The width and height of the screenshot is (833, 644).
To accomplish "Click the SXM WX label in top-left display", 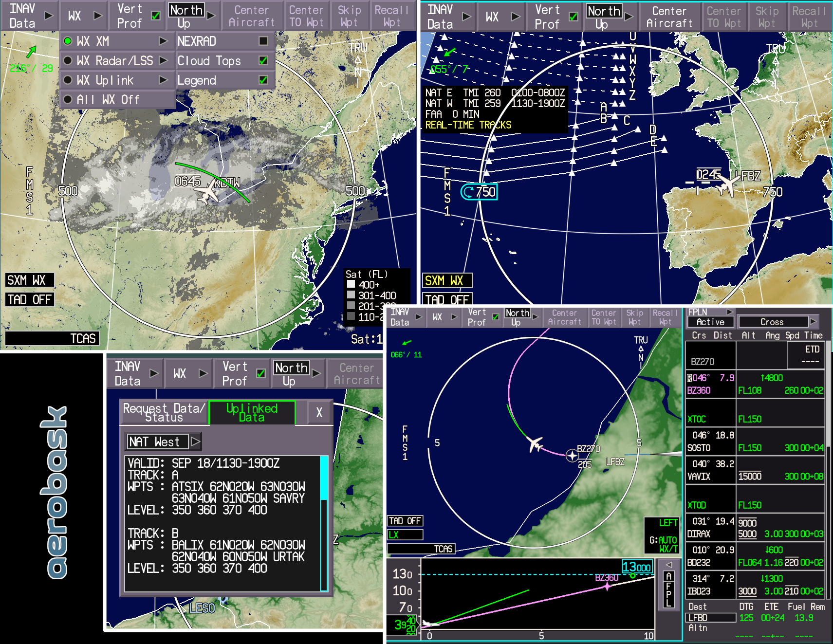I will 29,280.
